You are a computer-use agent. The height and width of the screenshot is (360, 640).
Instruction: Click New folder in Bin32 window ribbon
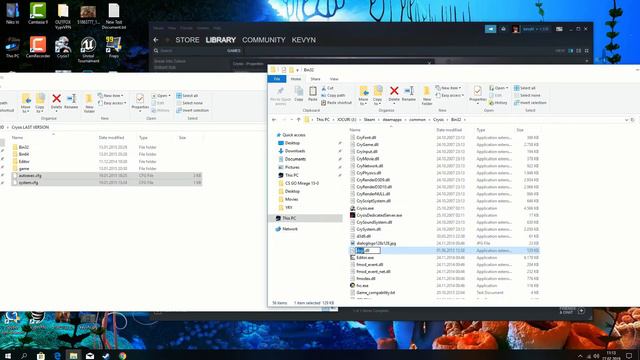point(427,96)
